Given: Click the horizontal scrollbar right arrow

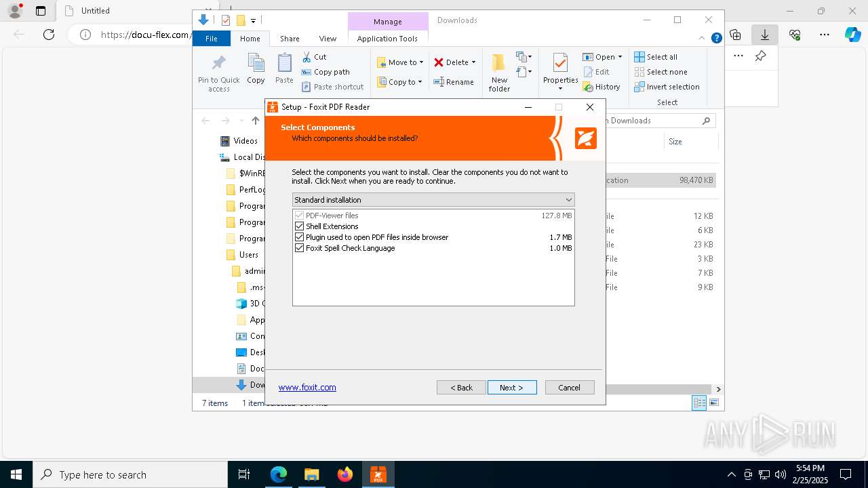Looking at the screenshot, I should pyautogui.click(x=718, y=389).
